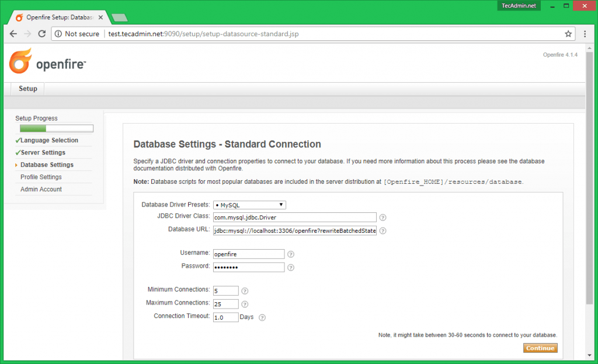Click the browser forward arrow

[27, 34]
